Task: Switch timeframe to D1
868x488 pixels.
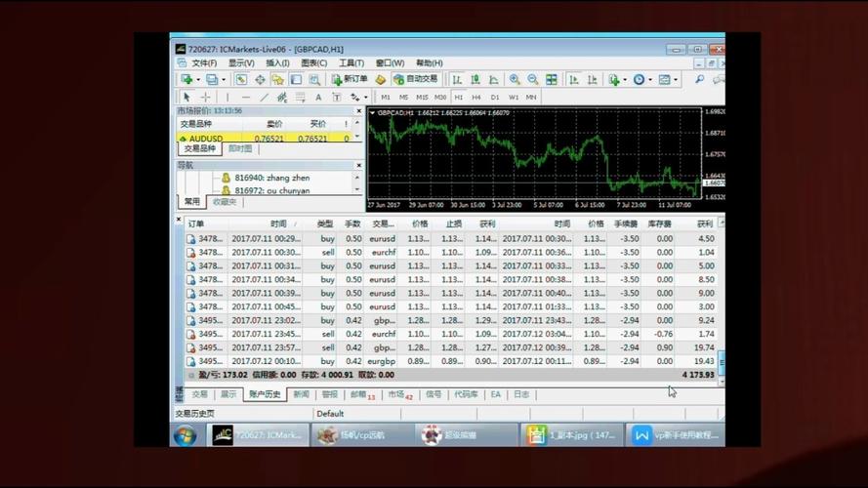Action: [x=495, y=98]
